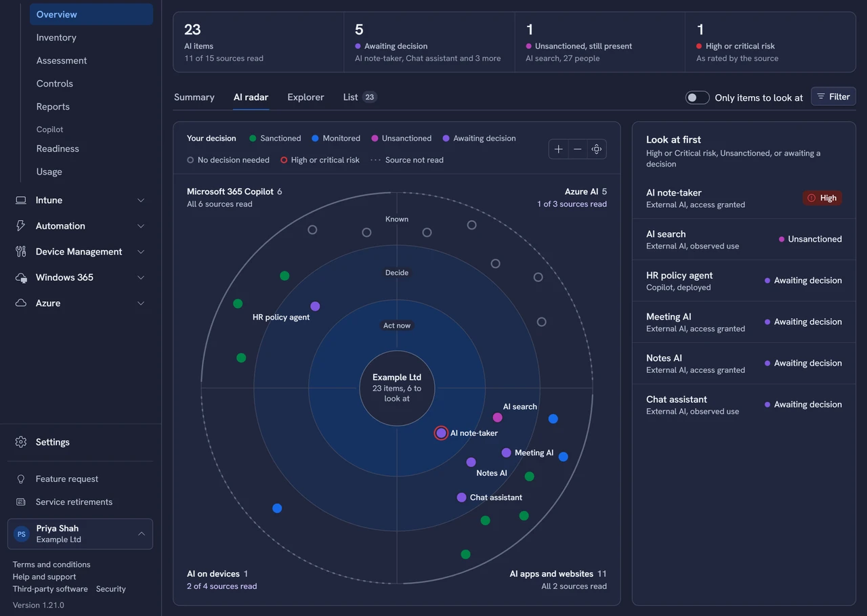This screenshot has height=616, width=867.
Task: Click the Settings gear icon
Action: pyautogui.click(x=21, y=442)
